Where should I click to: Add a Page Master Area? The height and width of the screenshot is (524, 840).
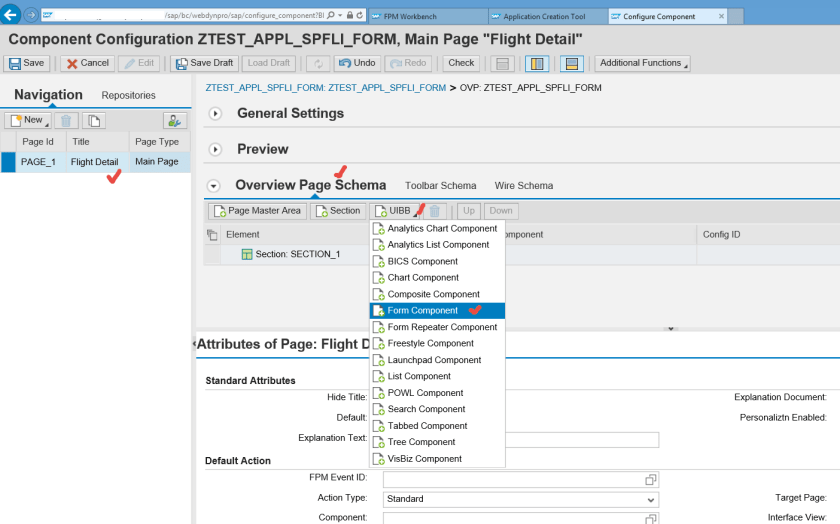click(258, 211)
